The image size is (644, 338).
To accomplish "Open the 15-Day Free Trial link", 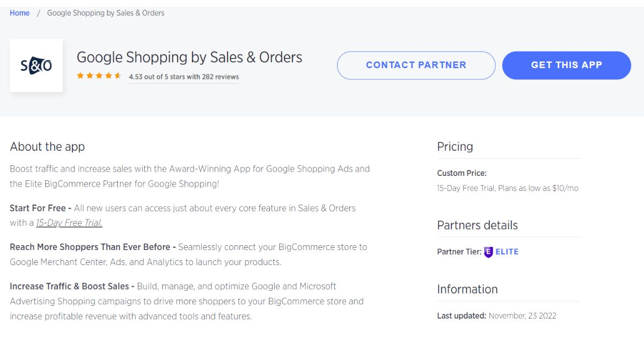I will point(69,223).
